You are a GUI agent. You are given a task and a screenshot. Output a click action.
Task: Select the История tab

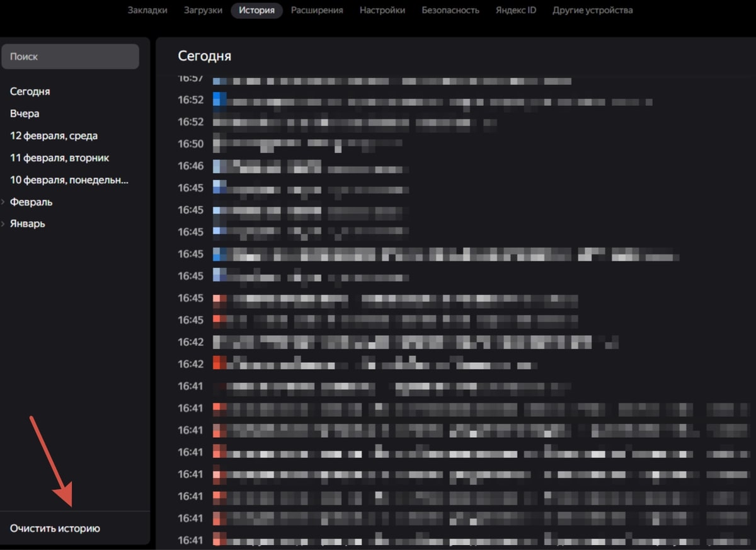[x=256, y=10]
